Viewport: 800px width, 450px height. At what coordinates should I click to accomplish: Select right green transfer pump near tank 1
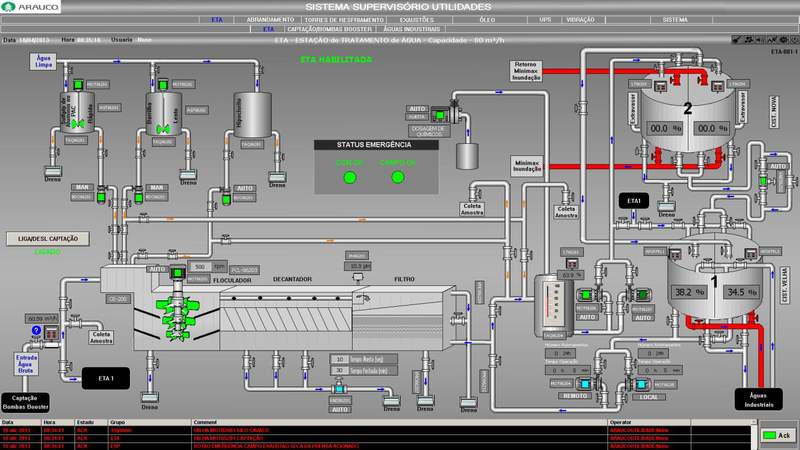pyautogui.click(x=641, y=295)
